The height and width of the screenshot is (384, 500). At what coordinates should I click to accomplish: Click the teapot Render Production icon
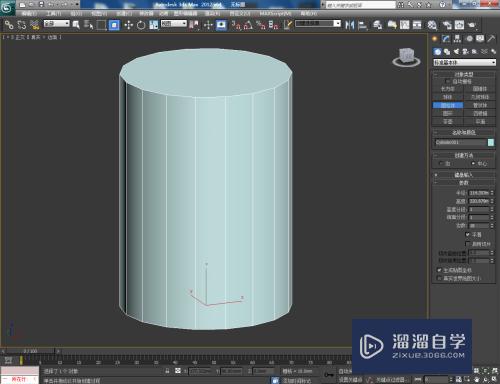point(472,25)
